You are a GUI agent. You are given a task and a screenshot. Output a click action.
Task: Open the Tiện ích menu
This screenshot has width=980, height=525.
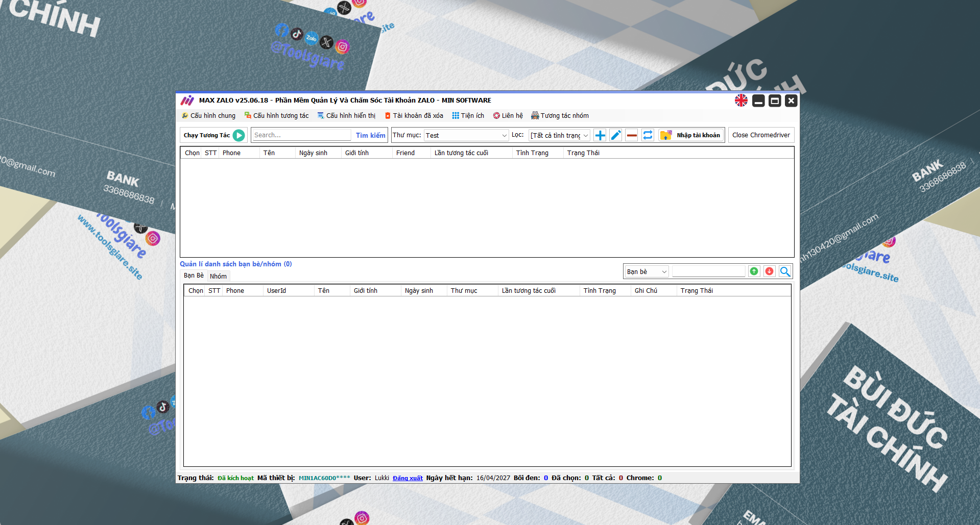click(x=468, y=116)
